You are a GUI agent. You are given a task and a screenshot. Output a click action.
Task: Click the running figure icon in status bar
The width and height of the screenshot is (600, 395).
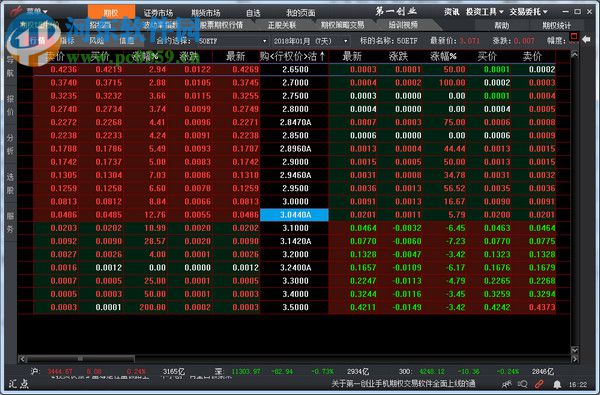(507, 384)
